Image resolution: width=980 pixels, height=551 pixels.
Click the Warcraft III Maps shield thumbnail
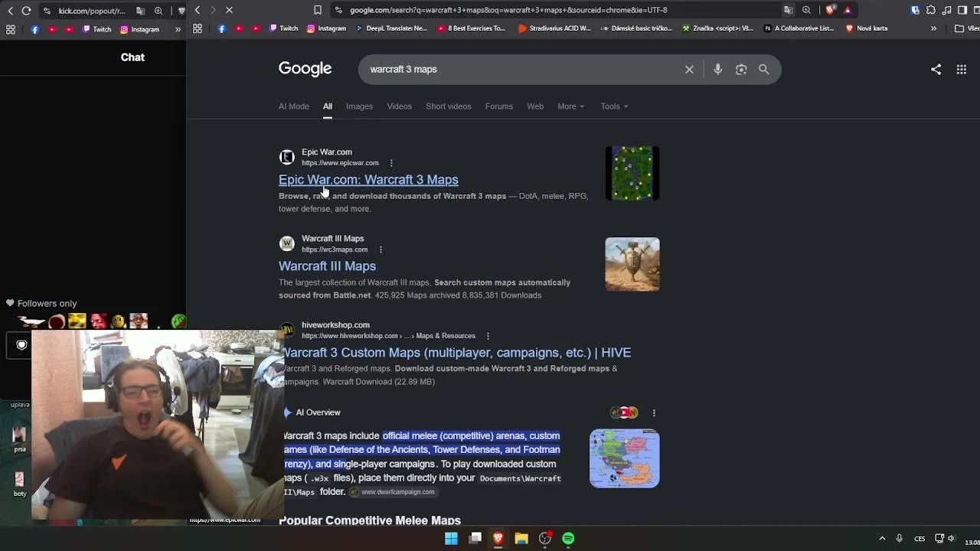click(x=632, y=264)
